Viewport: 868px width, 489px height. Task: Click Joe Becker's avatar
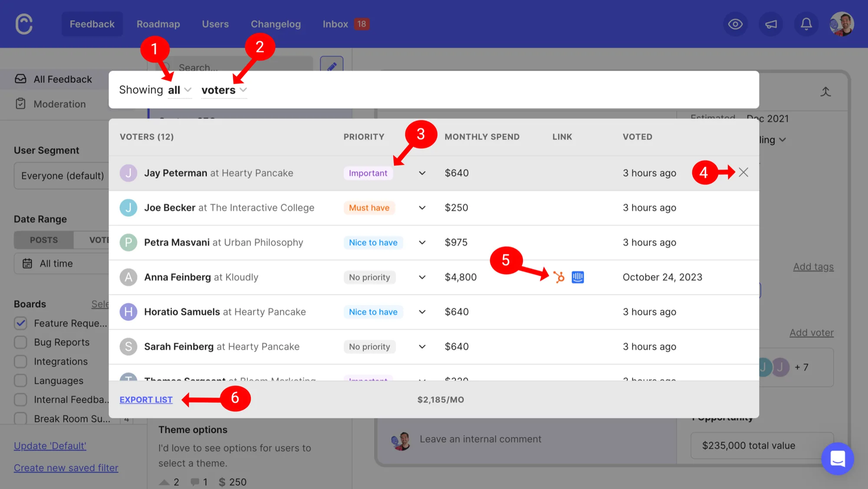(128, 208)
